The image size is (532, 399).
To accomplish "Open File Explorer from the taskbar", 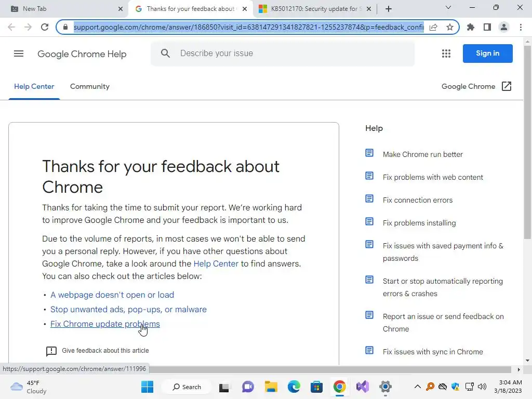I will (x=271, y=387).
